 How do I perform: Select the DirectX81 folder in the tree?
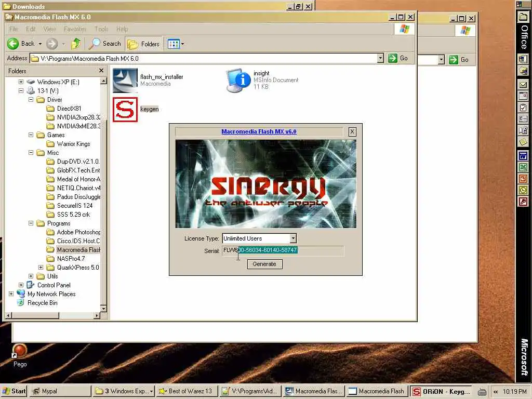69,108
